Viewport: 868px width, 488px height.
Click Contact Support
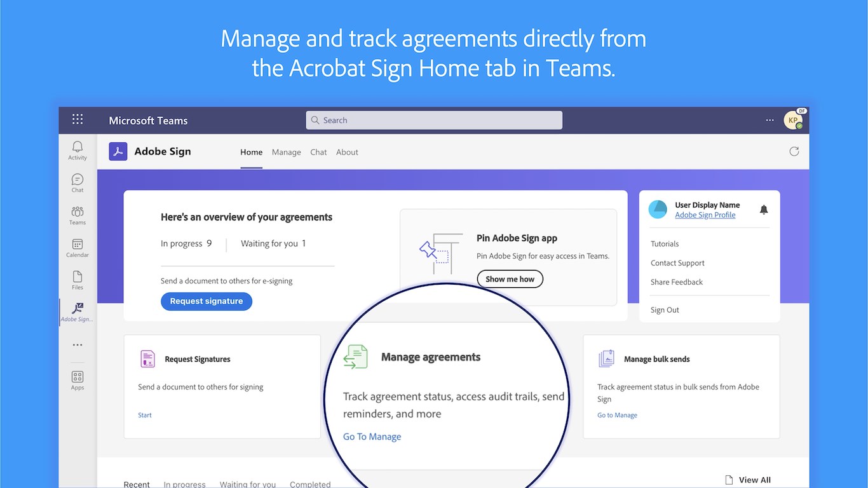[677, 263]
